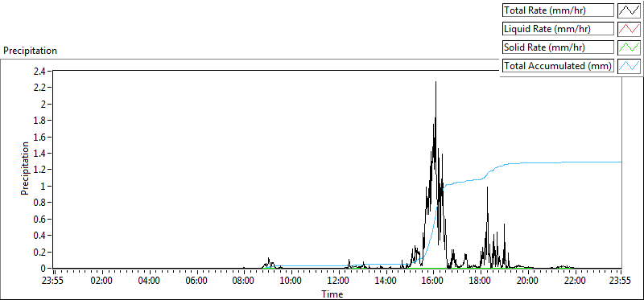This screenshot has width=644, height=300.
Task: Click the 08:00 time tick label
Action: pos(244,282)
